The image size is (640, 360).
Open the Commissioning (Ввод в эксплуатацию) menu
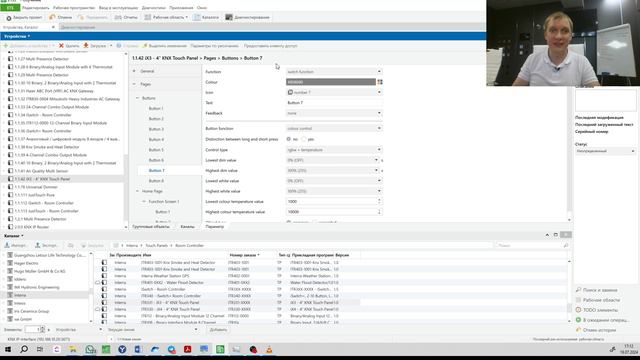click(x=118, y=8)
